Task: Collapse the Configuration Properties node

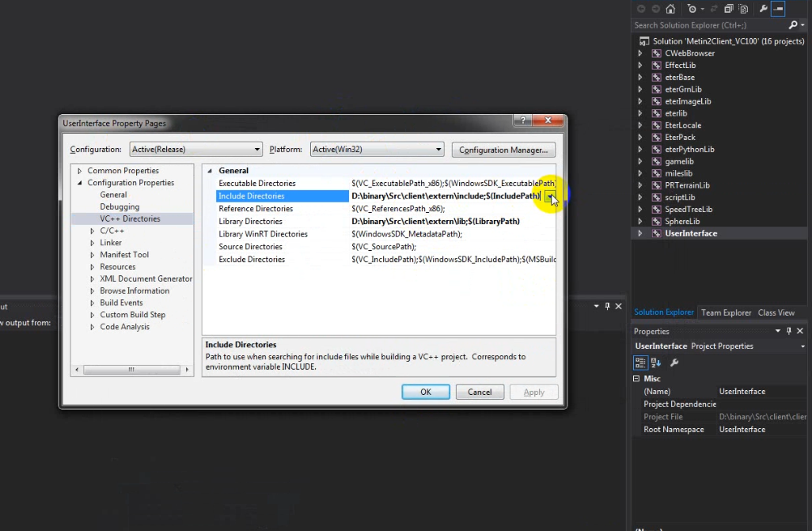Action: pos(80,183)
